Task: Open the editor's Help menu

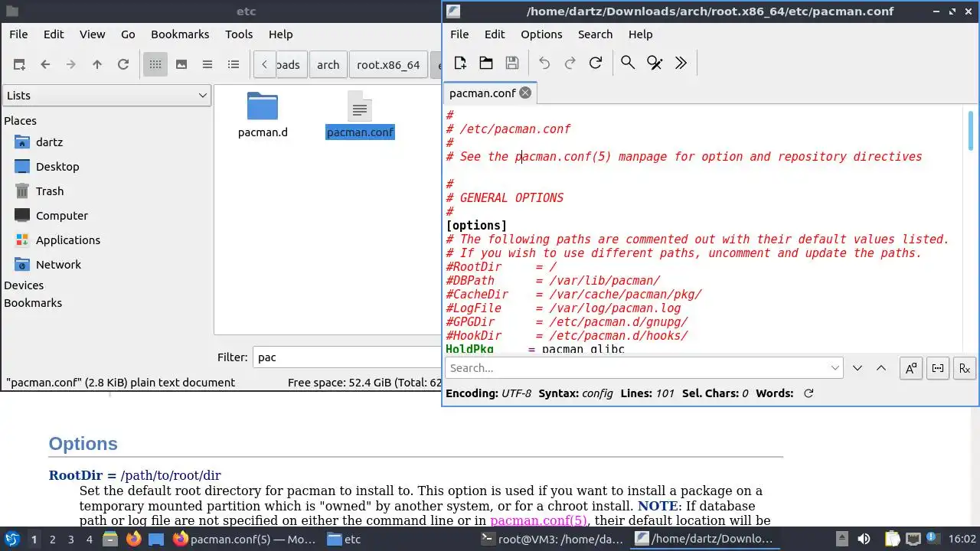Action: point(640,34)
